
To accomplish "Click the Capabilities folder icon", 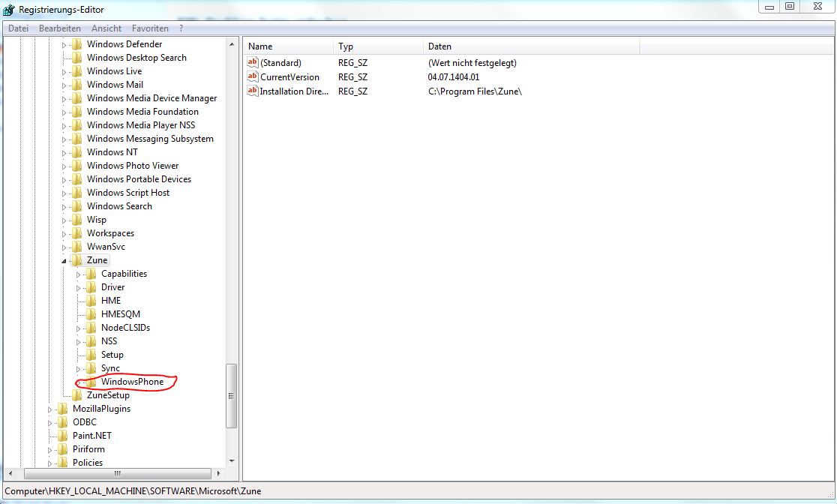I will click(x=91, y=273).
